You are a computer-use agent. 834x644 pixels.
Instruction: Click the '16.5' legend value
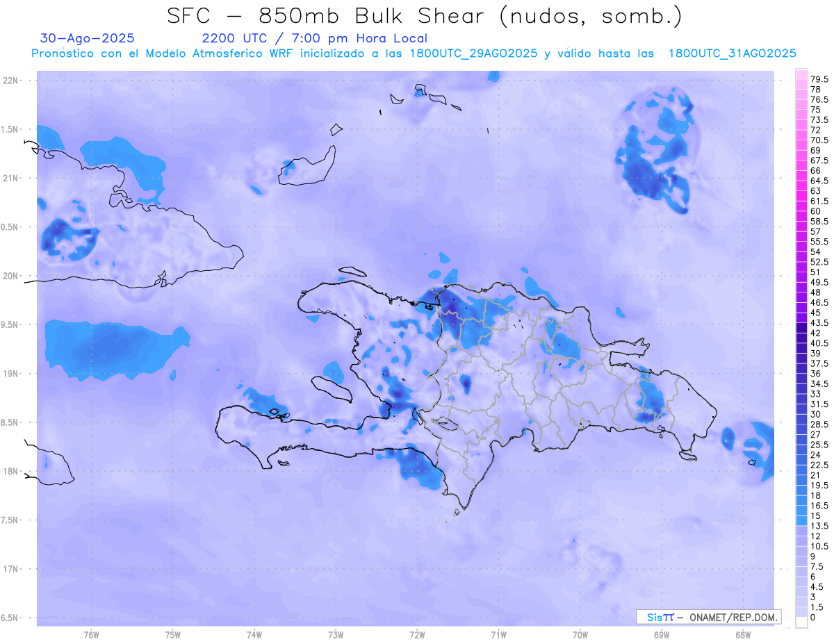pyautogui.click(x=820, y=506)
